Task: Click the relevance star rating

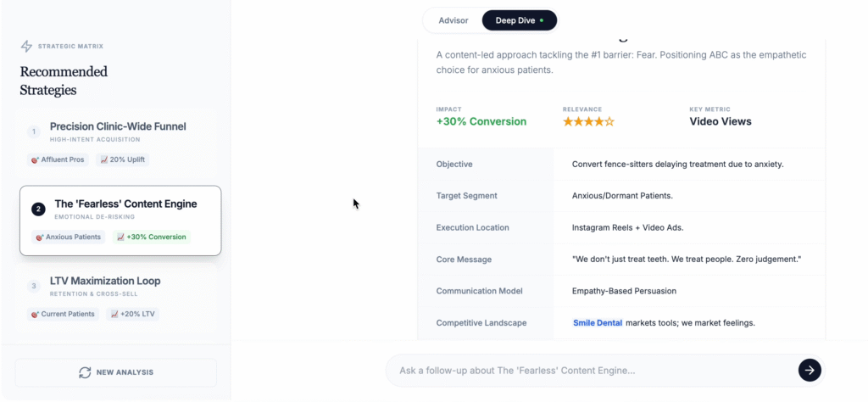Action: coord(588,121)
